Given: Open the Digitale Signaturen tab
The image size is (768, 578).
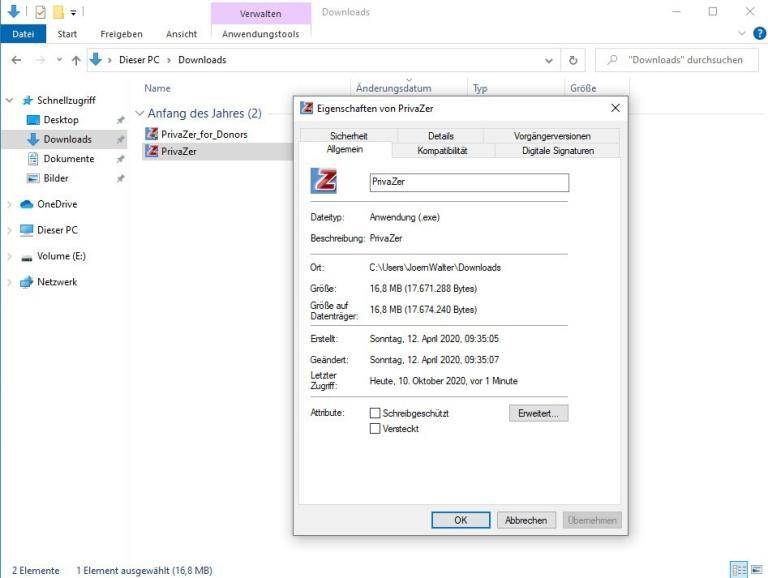Looking at the screenshot, I should (557, 151).
